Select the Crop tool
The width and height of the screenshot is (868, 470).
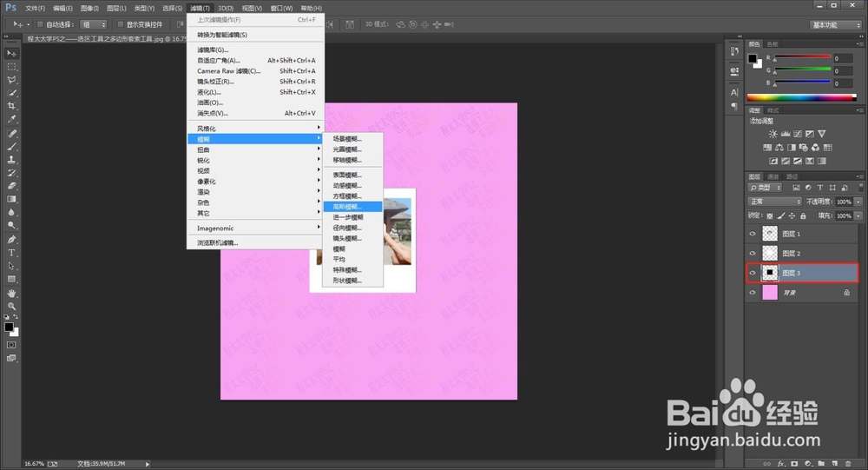pyautogui.click(x=11, y=106)
